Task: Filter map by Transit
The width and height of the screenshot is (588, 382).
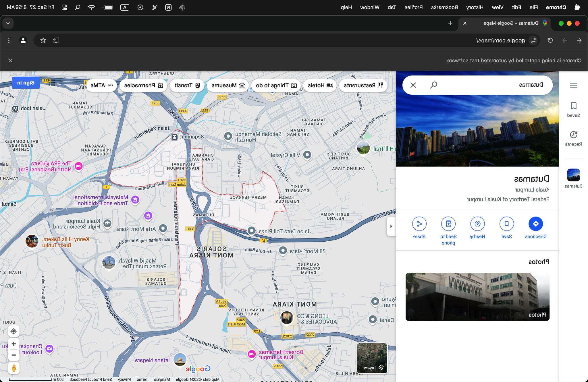Action: click(187, 85)
